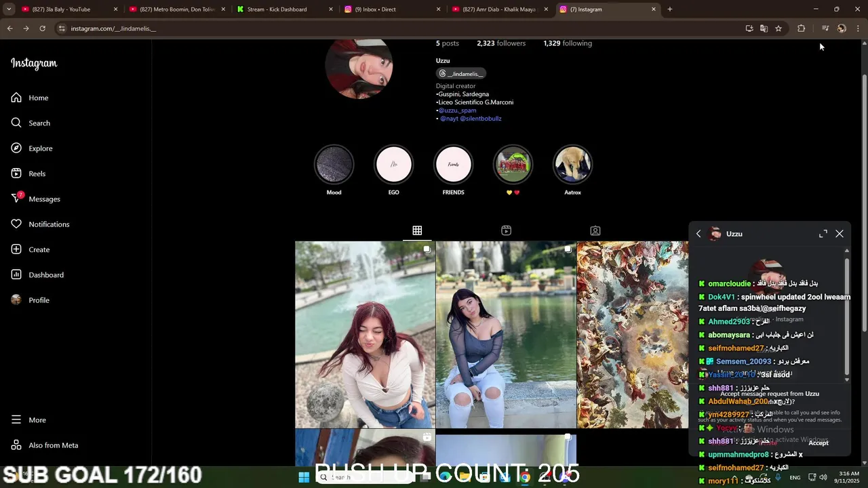Click the browser back arrow
This screenshot has width=868, height=488.
(9, 28)
